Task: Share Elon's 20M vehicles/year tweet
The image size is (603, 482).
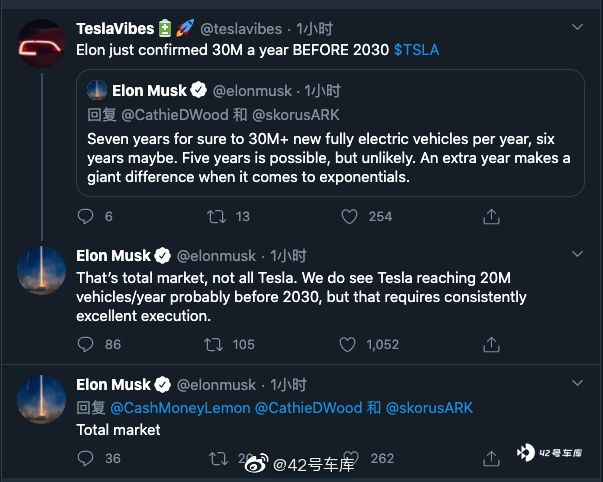Action: coord(491,345)
